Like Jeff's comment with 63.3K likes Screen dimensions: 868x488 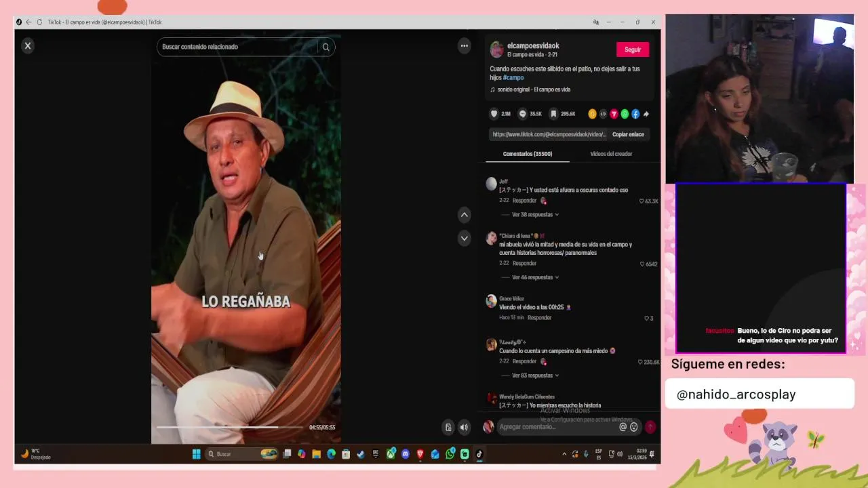tap(642, 201)
